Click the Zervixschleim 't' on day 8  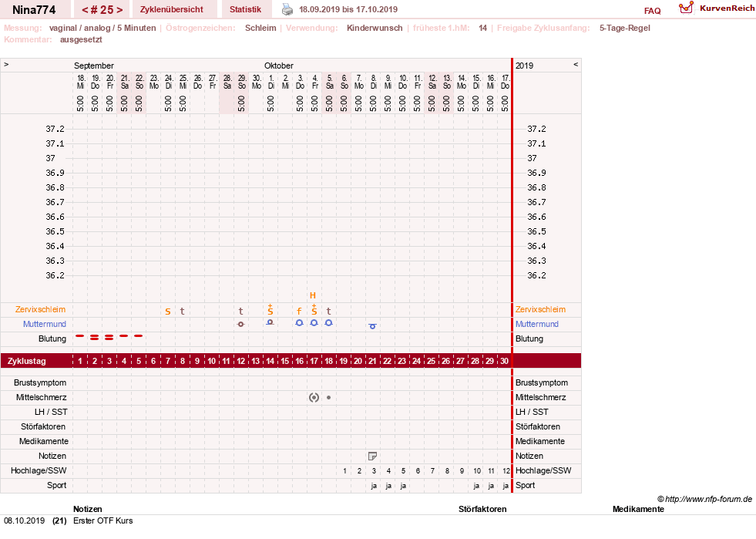pos(182,312)
